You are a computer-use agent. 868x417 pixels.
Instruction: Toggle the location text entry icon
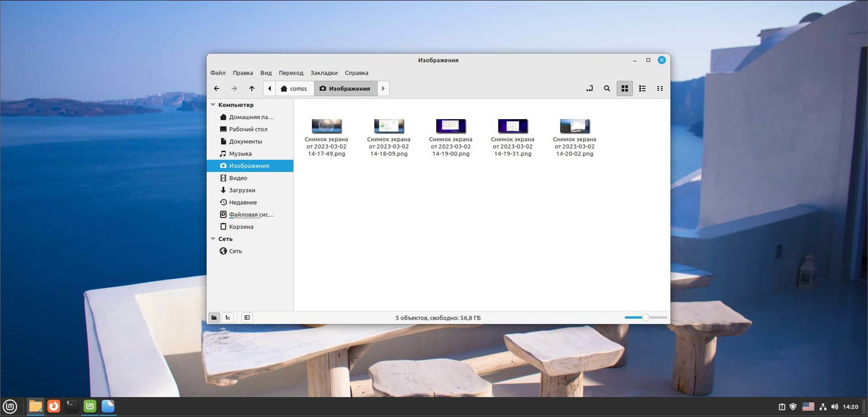[x=590, y=88]
